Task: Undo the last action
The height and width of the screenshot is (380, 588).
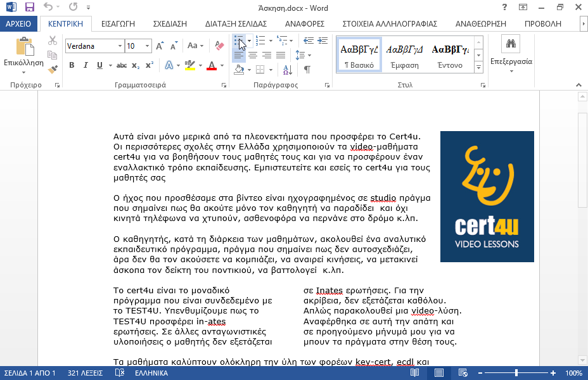Action: pyautogui.click(x=48, y=7)
